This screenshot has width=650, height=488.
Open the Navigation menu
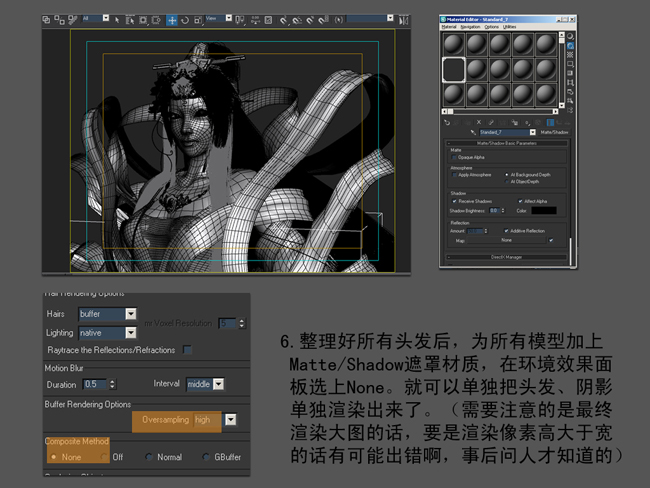(x=470, y=27)
